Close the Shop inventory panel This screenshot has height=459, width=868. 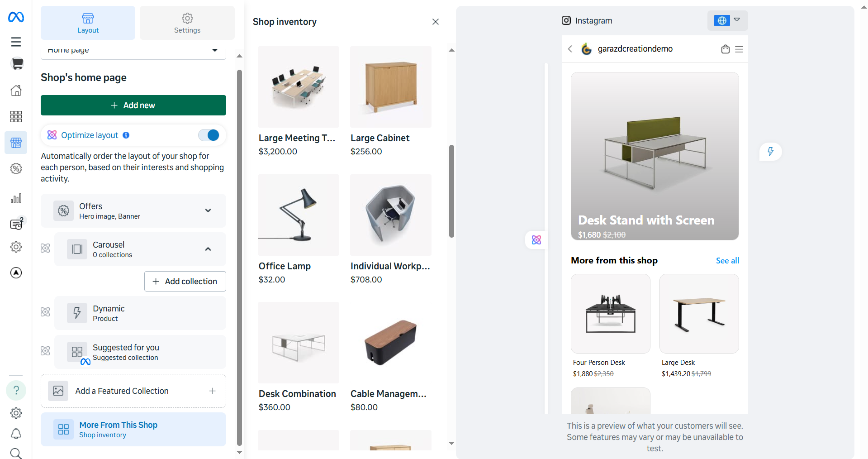[x=436, y=22]
